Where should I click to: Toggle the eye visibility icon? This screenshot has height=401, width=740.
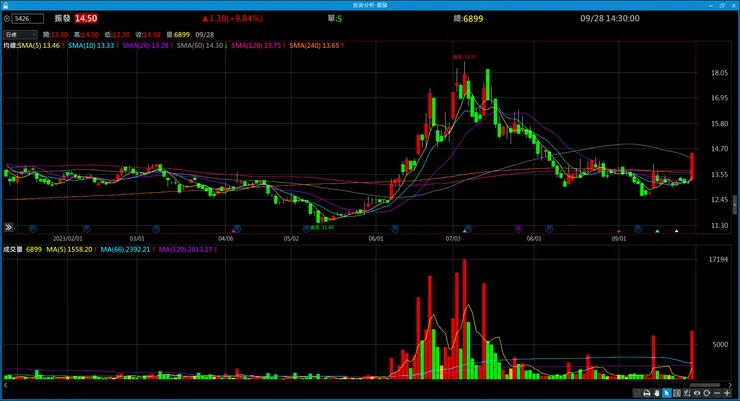(697, 393)
